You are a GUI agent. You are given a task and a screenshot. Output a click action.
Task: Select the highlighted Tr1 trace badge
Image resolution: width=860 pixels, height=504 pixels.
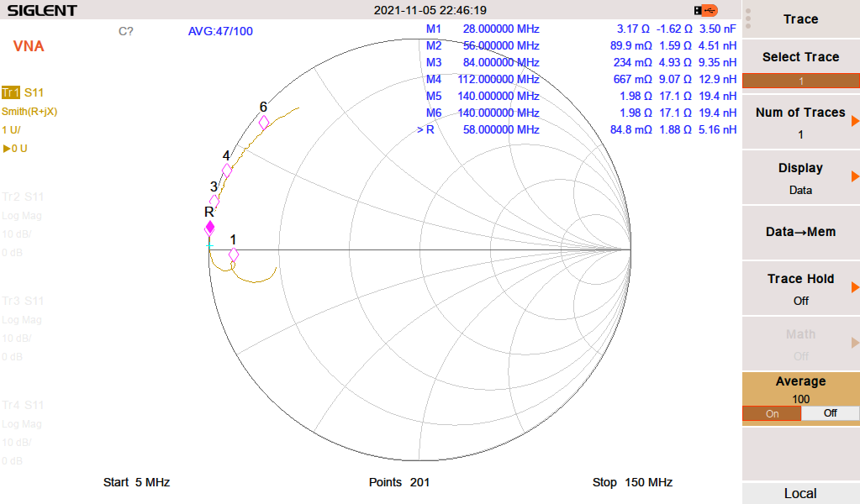pyautogui.click(x=10, y=92)
